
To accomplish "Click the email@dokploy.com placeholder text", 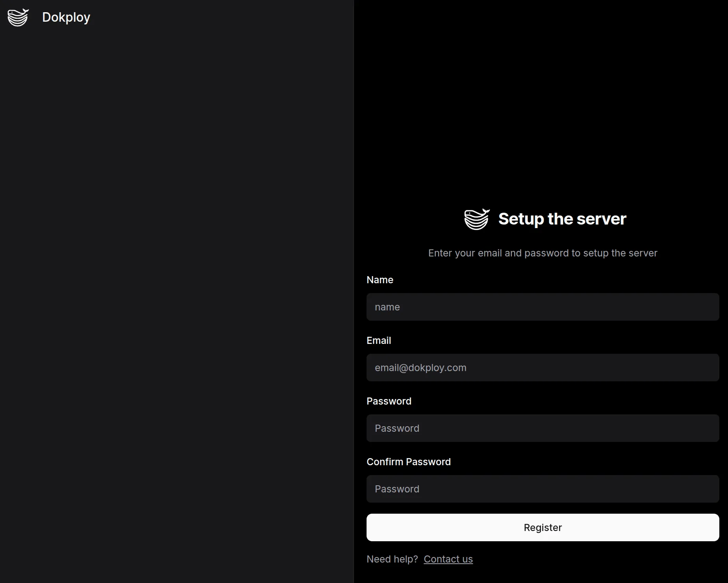I will [x=420, y=368].
